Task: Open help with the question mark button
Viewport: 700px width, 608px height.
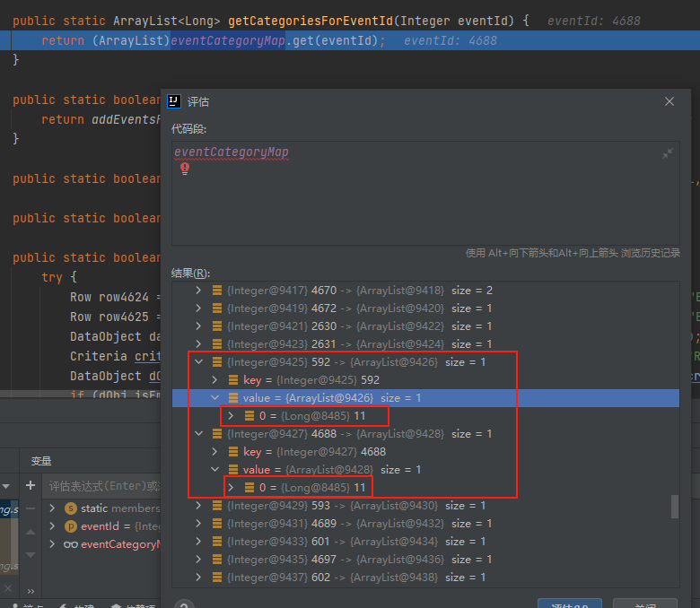Action: (184, 604)
